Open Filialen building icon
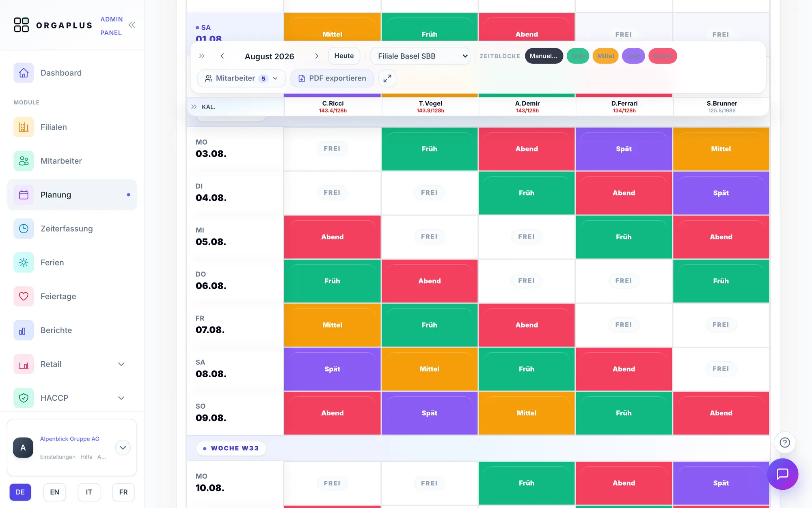Image resolution: width=812 pixels, height=508 pixels. pyautogui.click(x=24, y=127)
